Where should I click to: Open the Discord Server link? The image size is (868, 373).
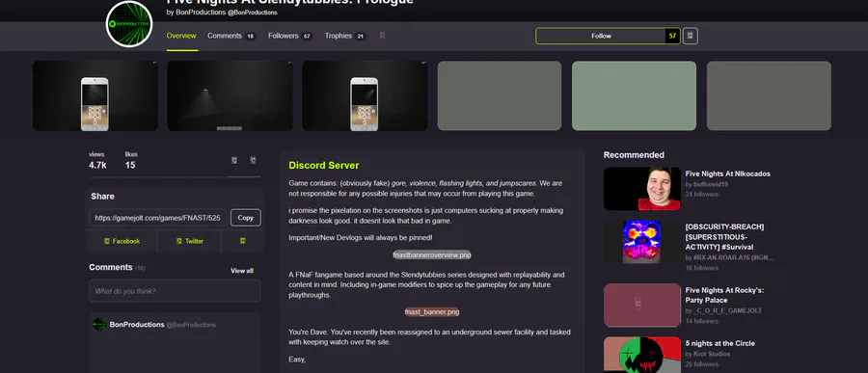tap(324, 166)
